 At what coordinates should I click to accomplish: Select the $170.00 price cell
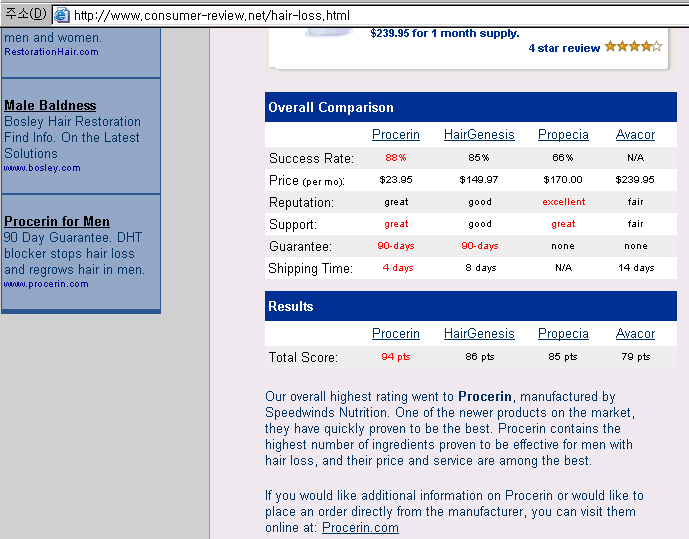pyautogui.click(x=563, y=180)
